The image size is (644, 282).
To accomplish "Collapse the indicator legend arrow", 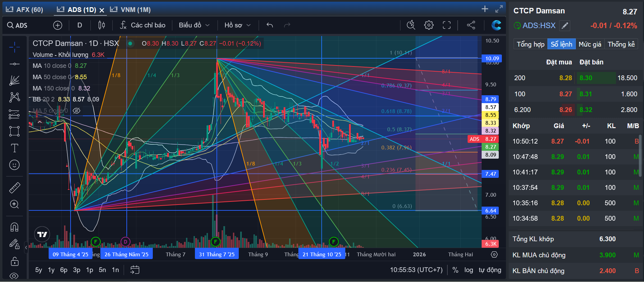I will click(40, 122).
